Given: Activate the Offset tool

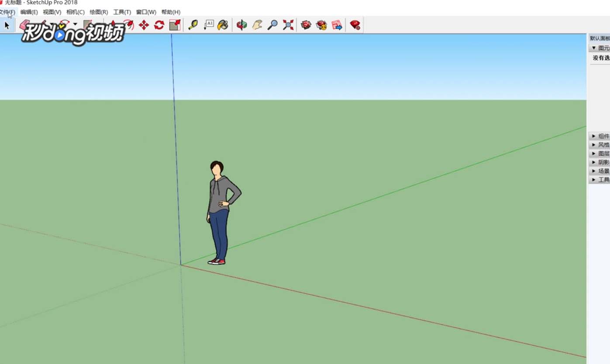Looking at the screenshot, I should [128, 25].
